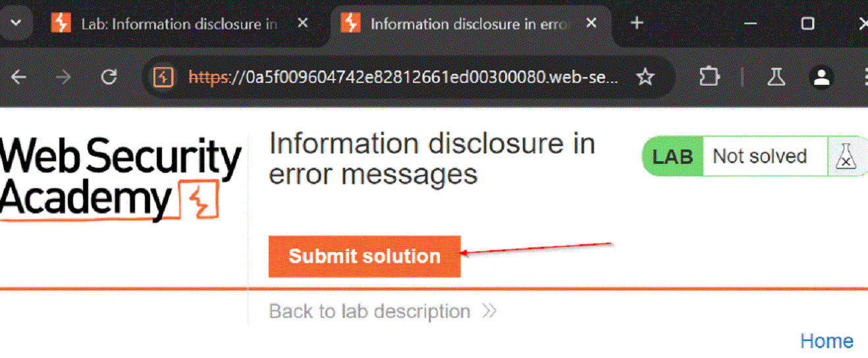
Task: Open the browser profile avatar
Action: pos(821,78)
